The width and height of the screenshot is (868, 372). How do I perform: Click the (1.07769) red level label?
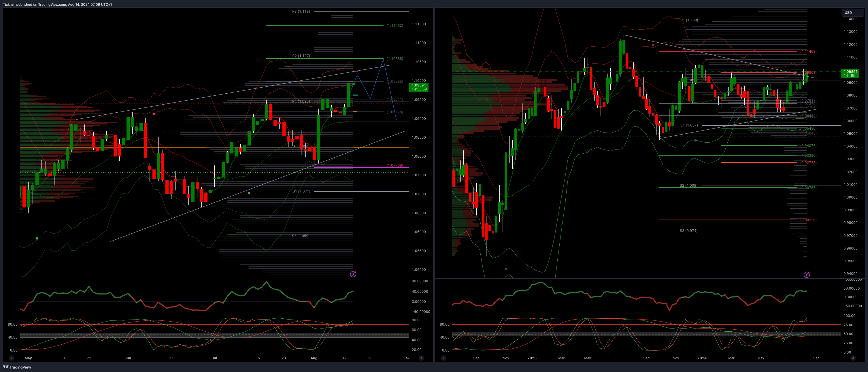(395, 165)
